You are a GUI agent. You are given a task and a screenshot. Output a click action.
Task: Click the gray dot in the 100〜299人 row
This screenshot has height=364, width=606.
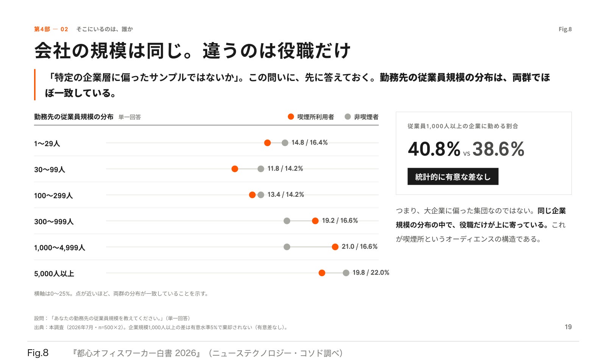point(261,195)
